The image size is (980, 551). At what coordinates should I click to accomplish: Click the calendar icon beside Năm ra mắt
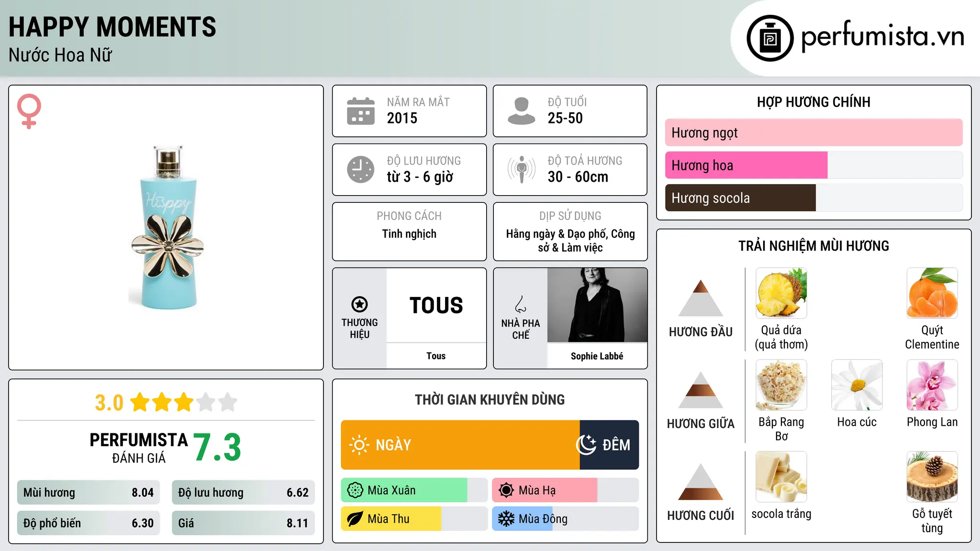[x=361, y=111]
